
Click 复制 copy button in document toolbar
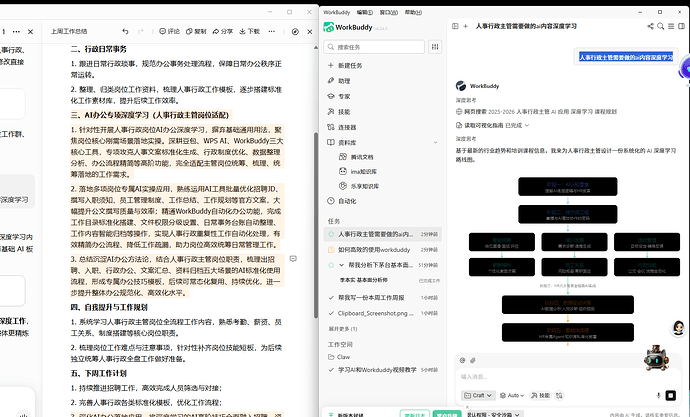pyautogui.click(x=196, y=32)
